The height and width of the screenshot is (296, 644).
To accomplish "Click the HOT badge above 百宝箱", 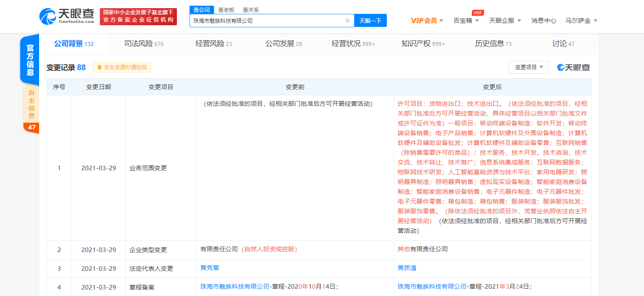I will [478, 13].
